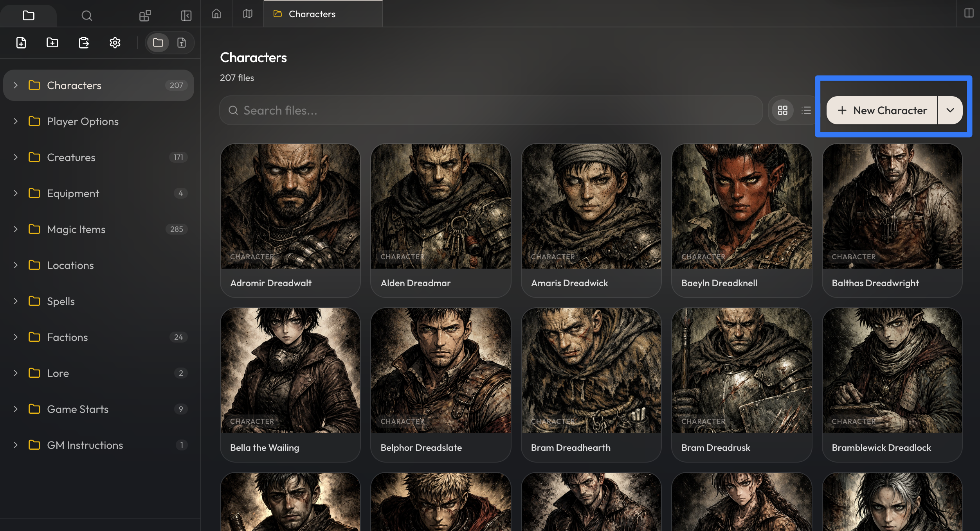Collapse the left sidebar panel
This screenshot has height=531, width=980.
point(186,16)
